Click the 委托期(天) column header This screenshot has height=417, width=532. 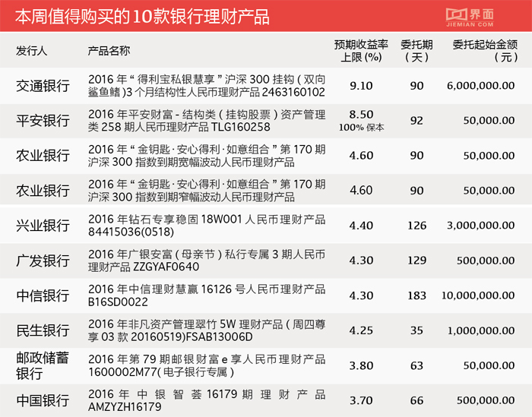click(x=416, y=51)
